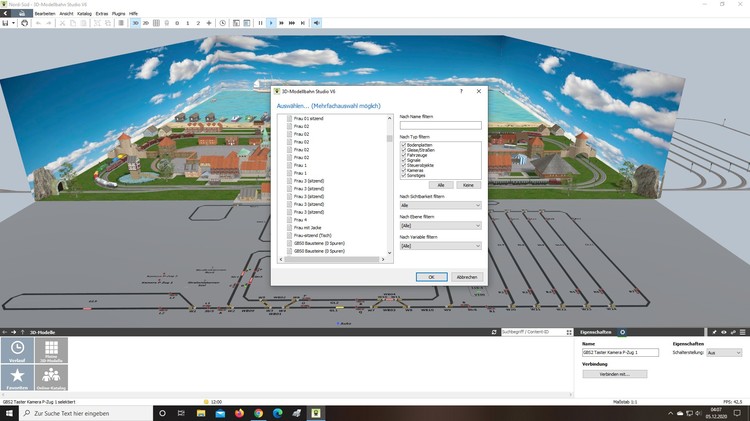
Task: Open the Favoriten star tile
Action: (x=19, y=379)
